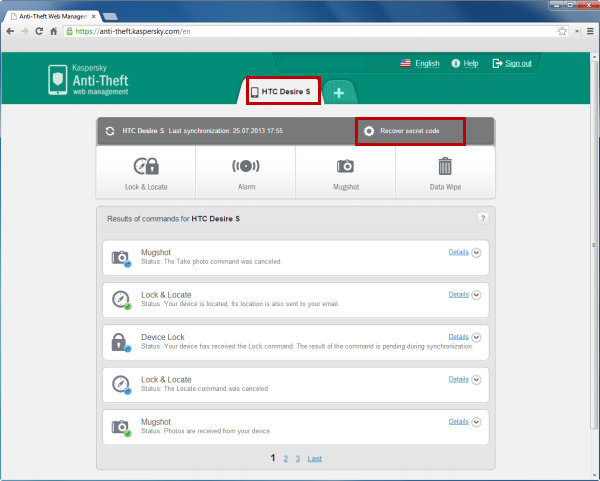Click the address bar URL field
This screenshot has width=600, height=481.
(x=314, y=31)
